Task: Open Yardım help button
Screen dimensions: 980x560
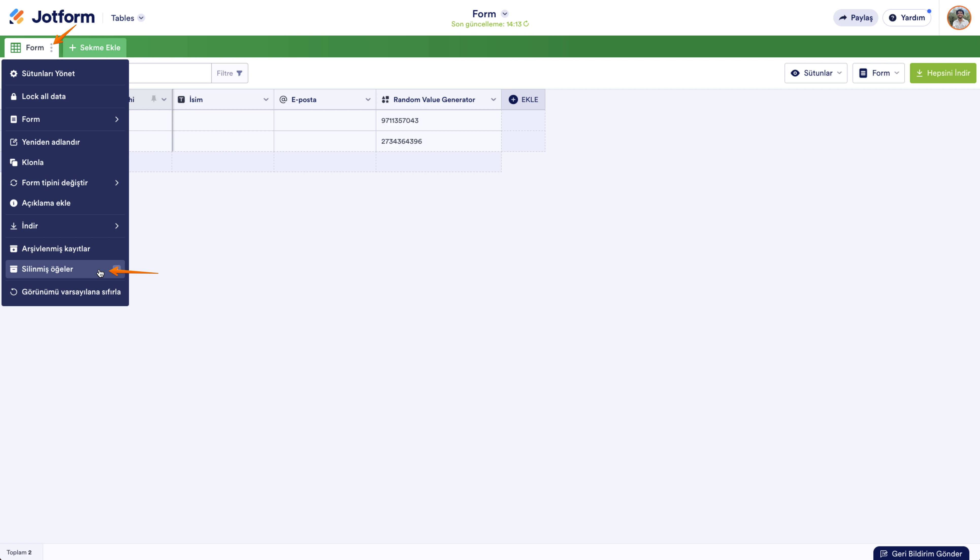Action: [x=907, y=18]
